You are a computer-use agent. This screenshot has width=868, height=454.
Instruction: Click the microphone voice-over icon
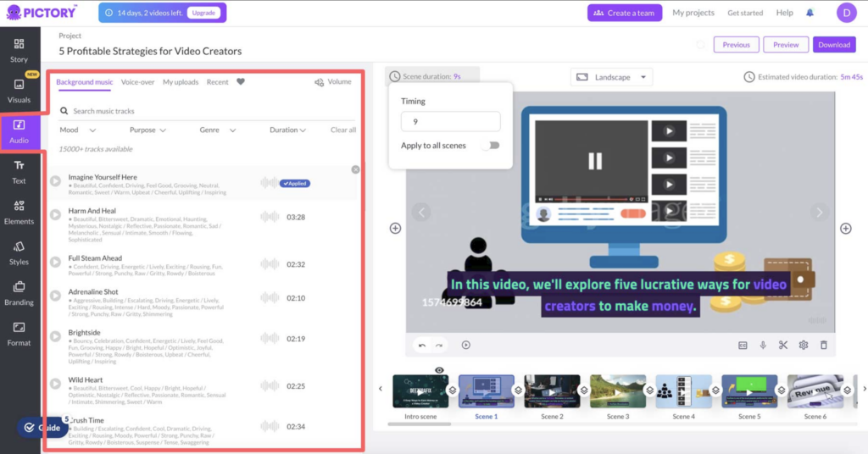[763, 345]
